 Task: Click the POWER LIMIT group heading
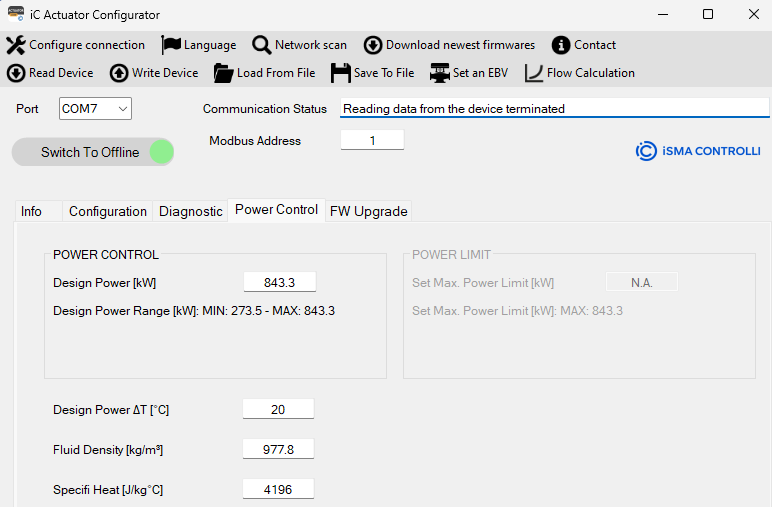(x=451, y=254)
